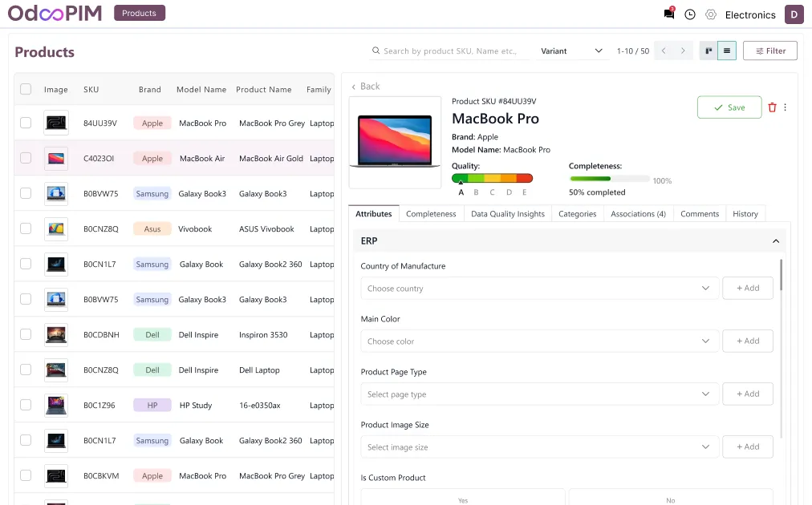Collapse the ERP section
The width and height of the screenshot is (812, 505).
[x=775, y=241]
